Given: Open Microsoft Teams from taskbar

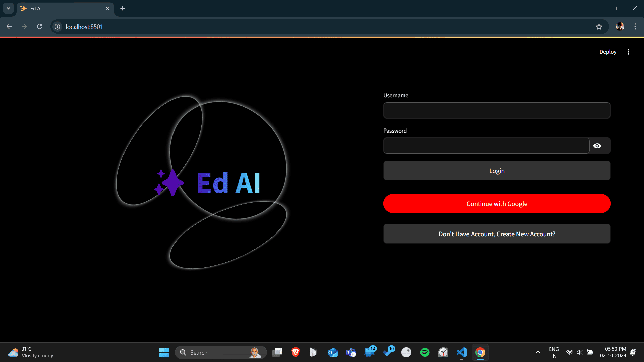Looking at the screenshot, I should [x=351, y=352].
